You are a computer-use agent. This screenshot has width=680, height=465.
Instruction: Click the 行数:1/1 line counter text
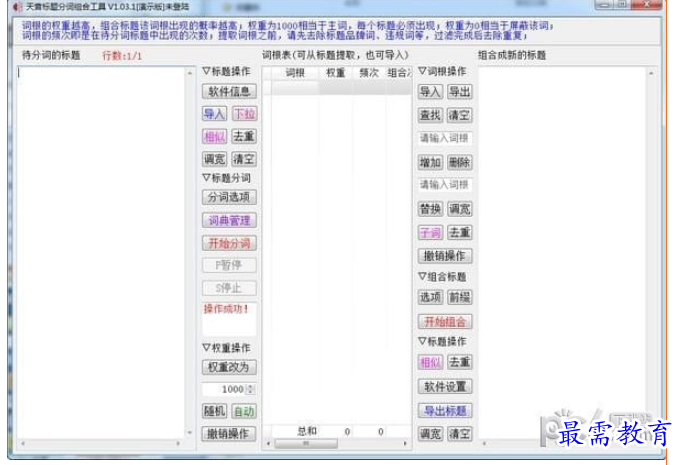(x=122, y=56)
